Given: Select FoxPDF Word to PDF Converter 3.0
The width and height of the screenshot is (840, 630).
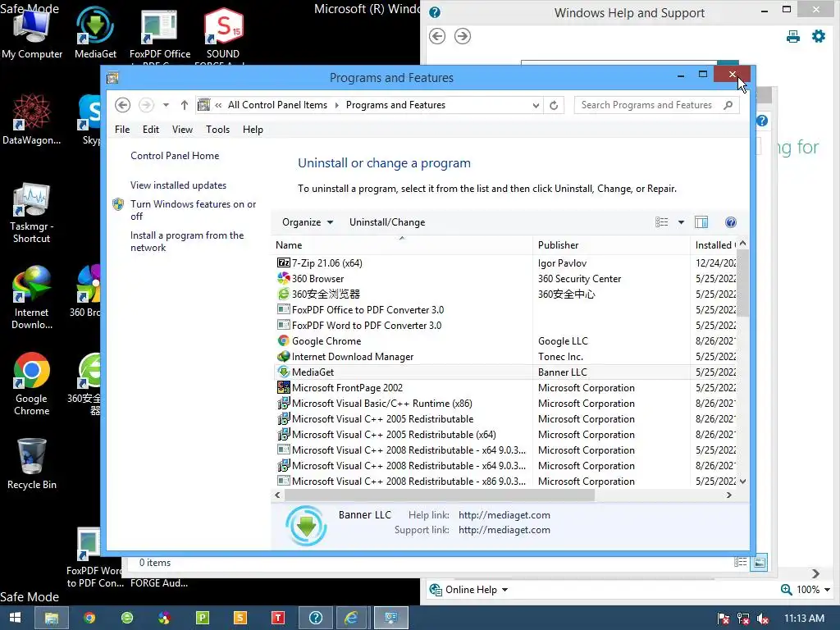Looking at the screenshot, I should point(367,325).
